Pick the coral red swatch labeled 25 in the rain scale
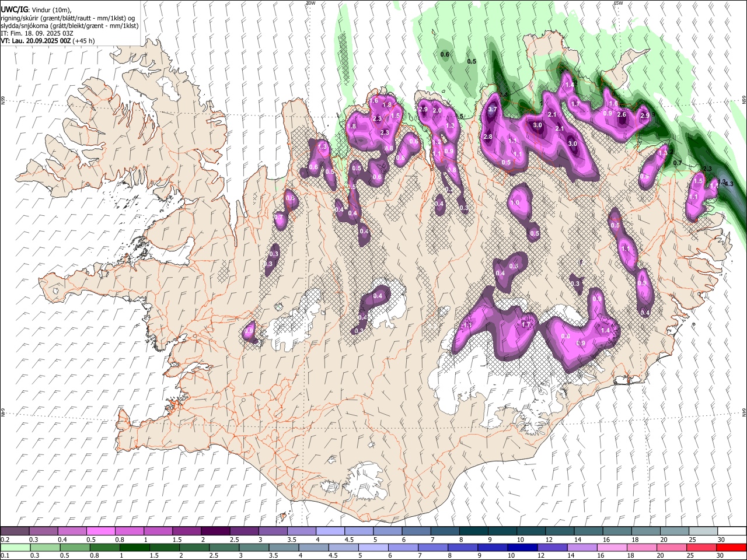The height and width of the screenshot is (560, 747). pos(701,547)
